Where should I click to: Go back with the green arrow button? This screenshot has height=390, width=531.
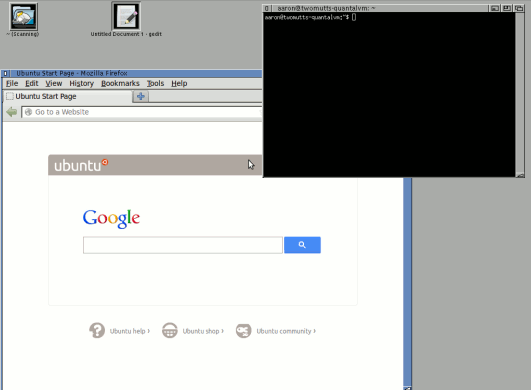(x=12, y=112)
